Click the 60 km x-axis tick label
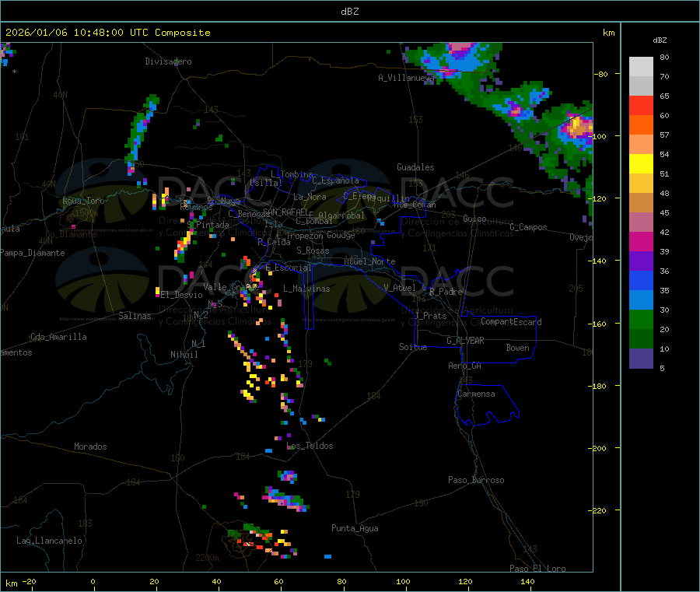Screen dimensions: 700x592 [278, 581]
